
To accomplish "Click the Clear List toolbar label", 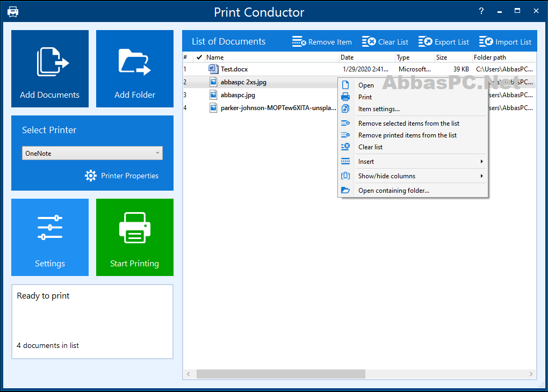I will pos(393,42).
